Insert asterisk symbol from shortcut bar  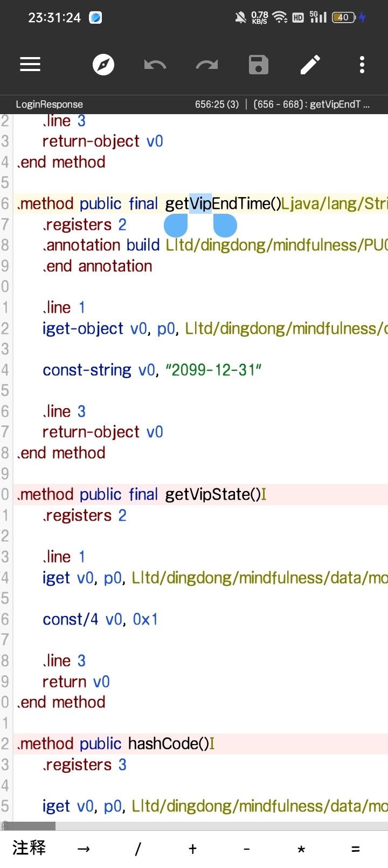click(301, 850)
